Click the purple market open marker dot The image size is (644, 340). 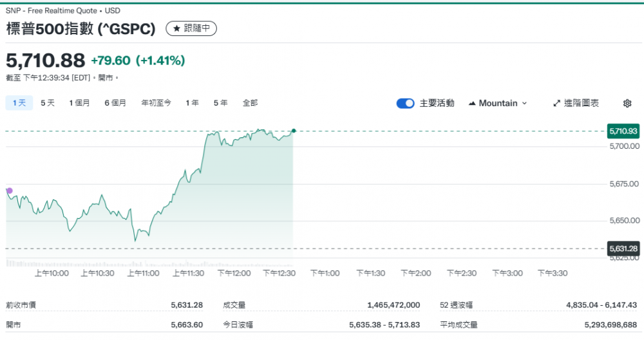9,191
